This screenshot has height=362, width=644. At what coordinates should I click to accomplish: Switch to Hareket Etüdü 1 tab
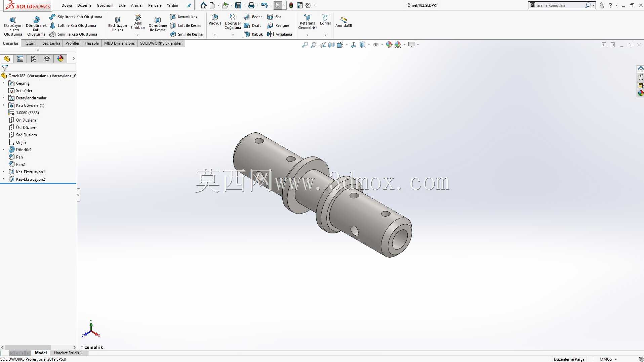[68, 353]
